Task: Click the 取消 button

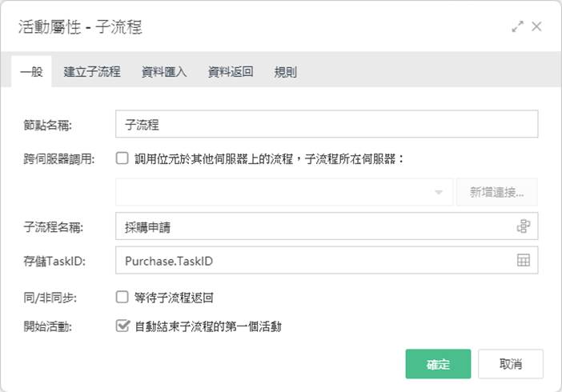Action: point(511,364)
